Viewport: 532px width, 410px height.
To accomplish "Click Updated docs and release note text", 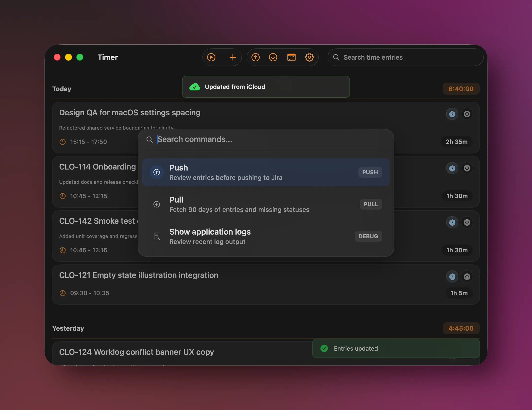I will pos(99,182).
